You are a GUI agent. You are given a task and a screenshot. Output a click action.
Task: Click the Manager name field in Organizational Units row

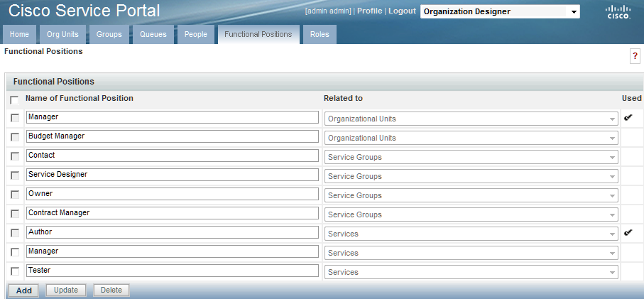point(173,117)
